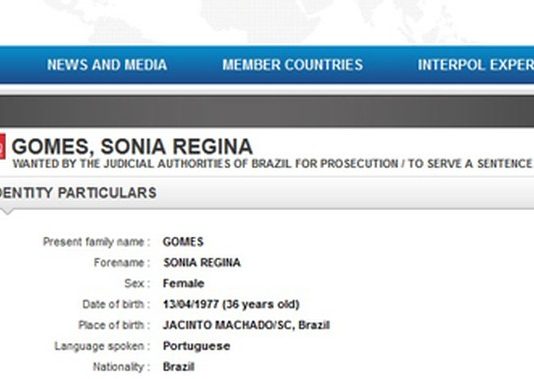Click the Language spoken label

(x=102, y=346)
